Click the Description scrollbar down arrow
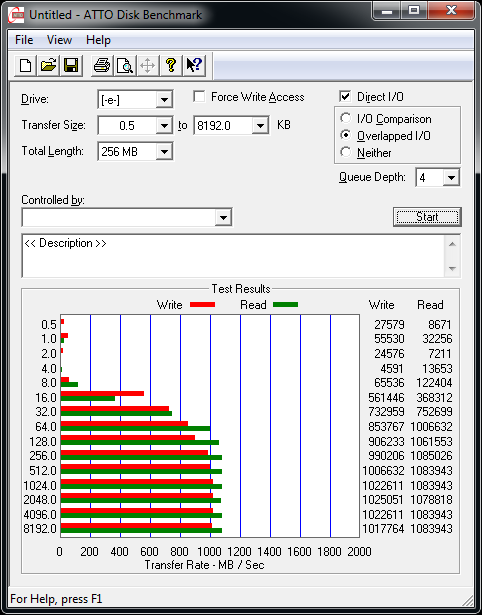 [x=452, y=269]
